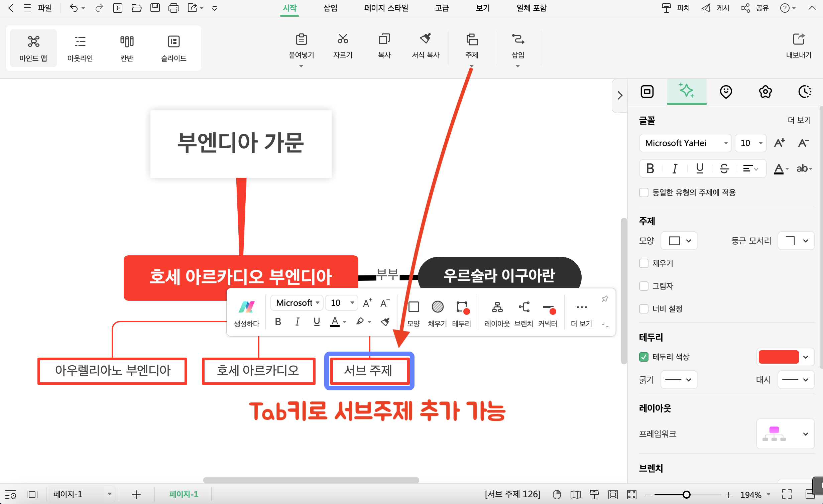Image resolution: width=823 pixels, height=504 pixels.
Task: Add a new page with plus button
Action: (x=136, y=494)
